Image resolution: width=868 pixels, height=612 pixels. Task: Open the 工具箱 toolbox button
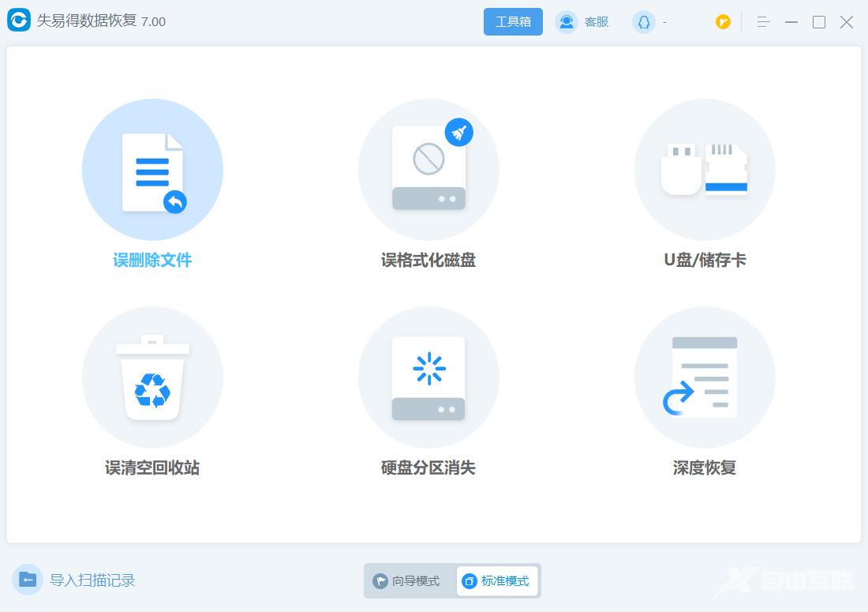(x=513, y=22)
